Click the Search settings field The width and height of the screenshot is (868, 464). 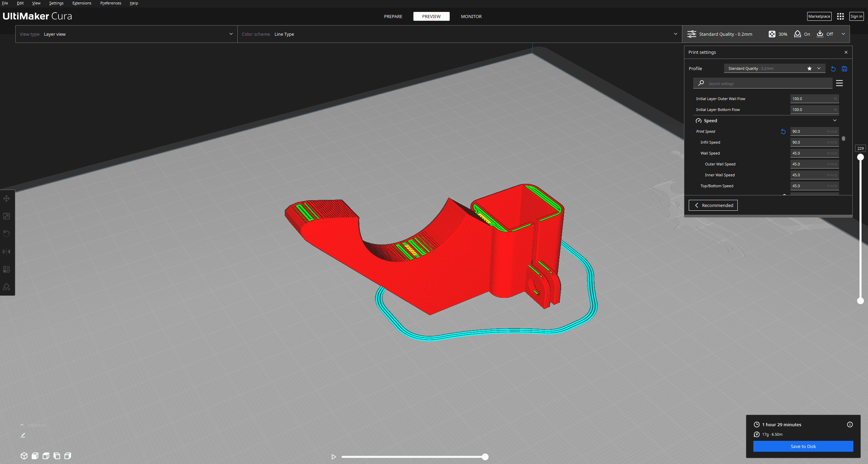pos(763,83)
